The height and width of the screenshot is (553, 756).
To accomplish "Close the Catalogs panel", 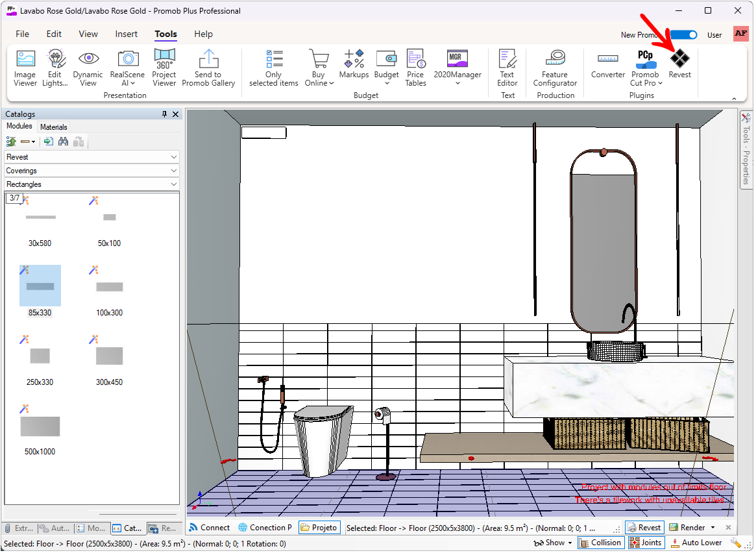I will [x=175, y=114].
